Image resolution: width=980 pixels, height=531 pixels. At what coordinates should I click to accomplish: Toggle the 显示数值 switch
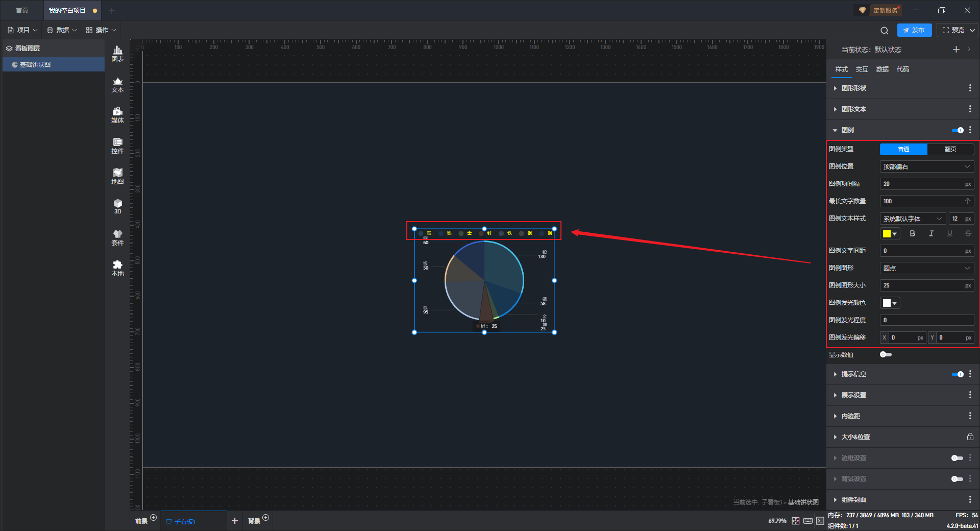click(886, 355)
